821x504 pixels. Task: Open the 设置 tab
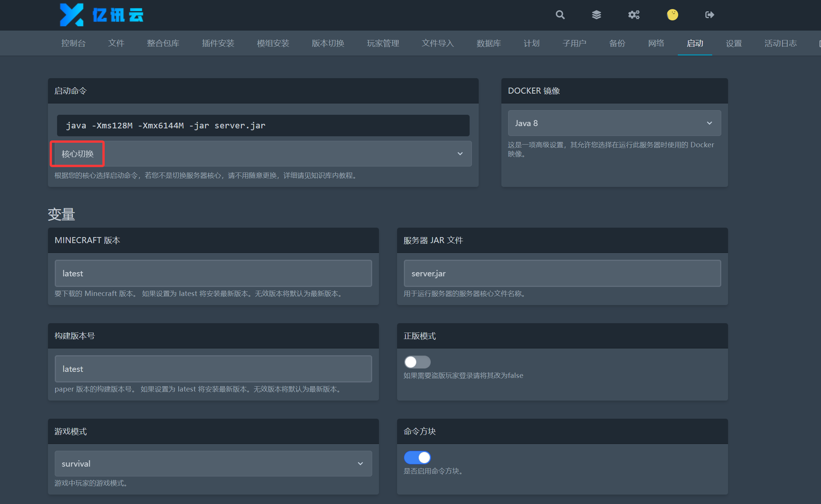(x=734, y=43)
